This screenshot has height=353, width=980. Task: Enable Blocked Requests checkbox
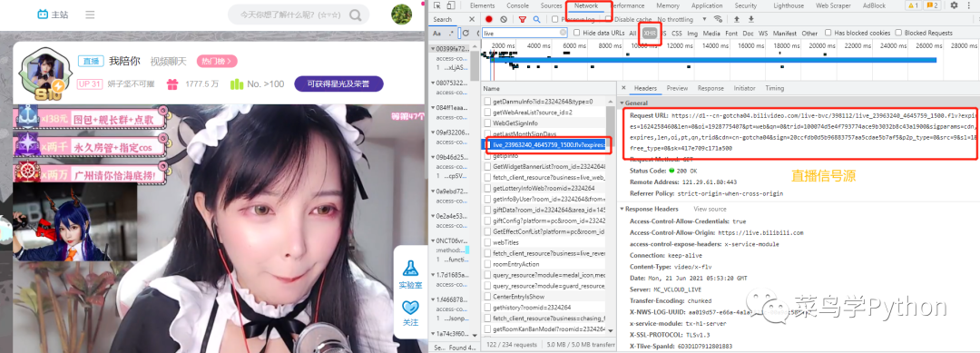(898, 33)
